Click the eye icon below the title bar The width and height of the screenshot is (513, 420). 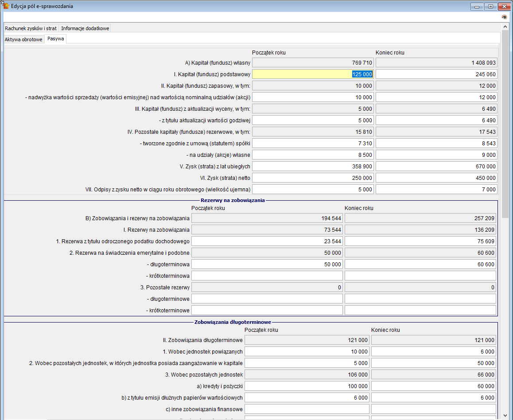click(x=504, y=17)
